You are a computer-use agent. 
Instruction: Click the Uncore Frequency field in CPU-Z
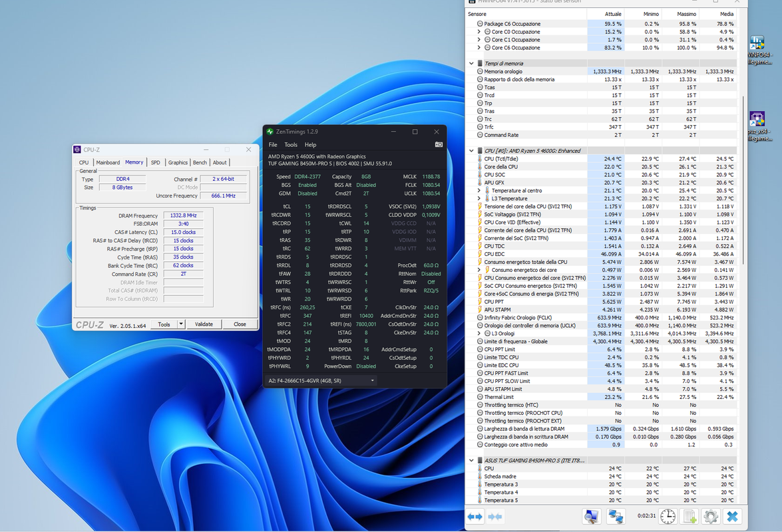point(224,196)
